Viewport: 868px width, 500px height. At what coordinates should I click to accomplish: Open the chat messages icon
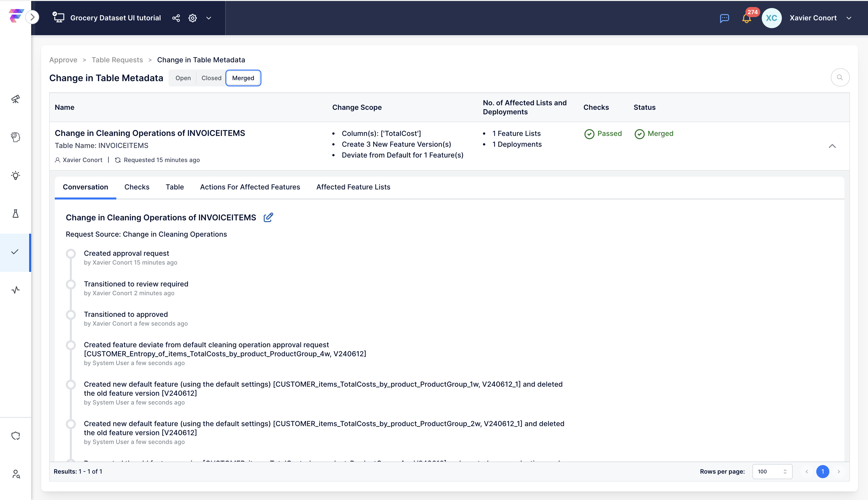(x=724, y=18)
